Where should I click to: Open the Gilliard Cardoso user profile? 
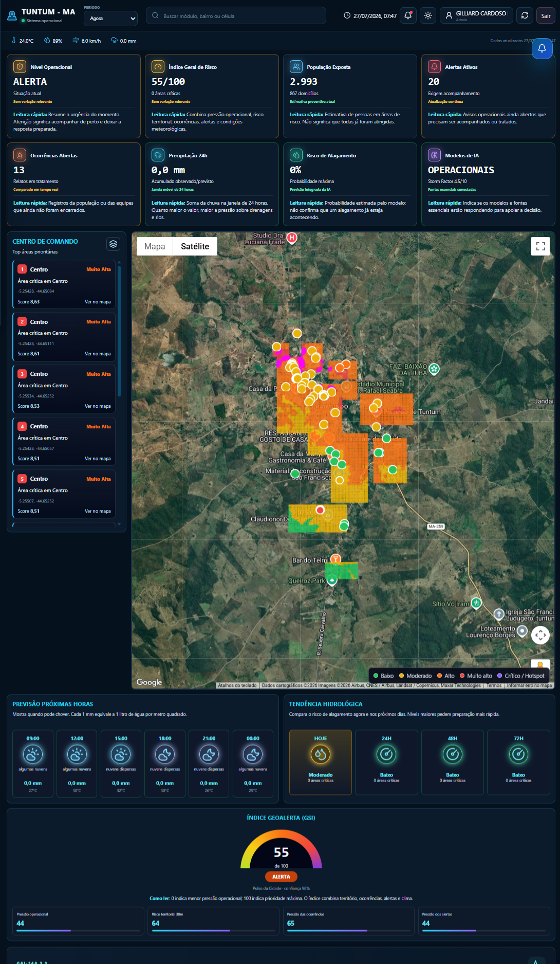[x=476, y=15]
